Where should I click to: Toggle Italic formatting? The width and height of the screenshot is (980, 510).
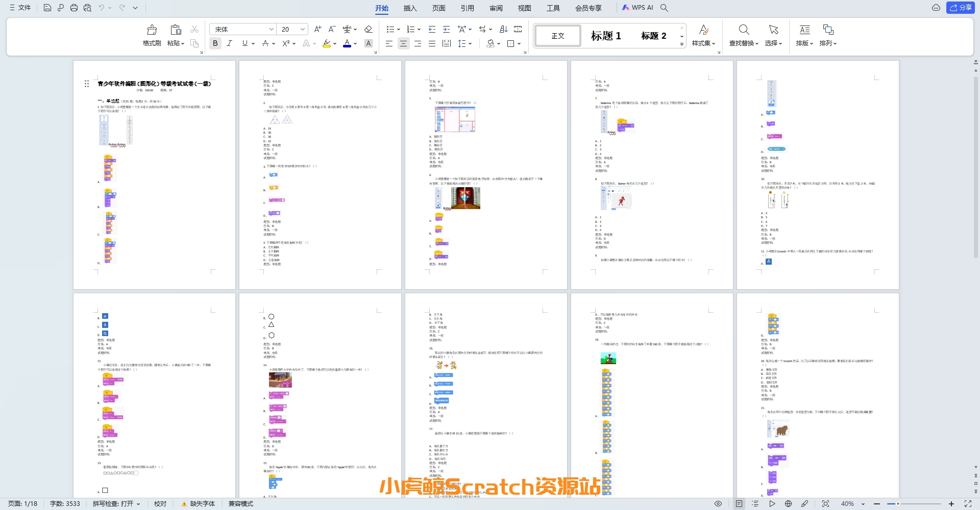click(x=230, y=43)
